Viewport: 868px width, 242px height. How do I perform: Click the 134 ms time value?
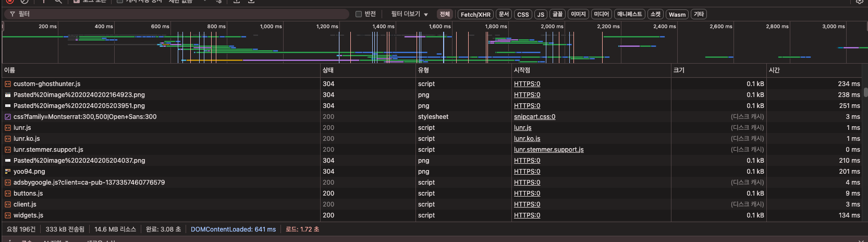[849, 215]
